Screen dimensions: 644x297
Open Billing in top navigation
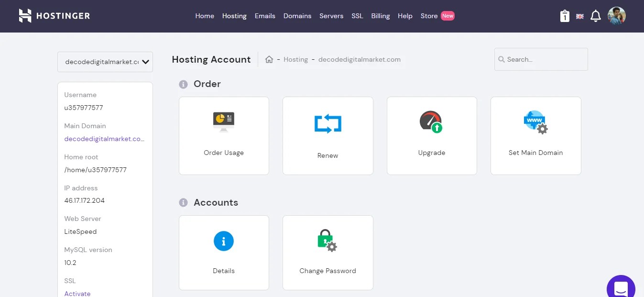click(381, 16)
